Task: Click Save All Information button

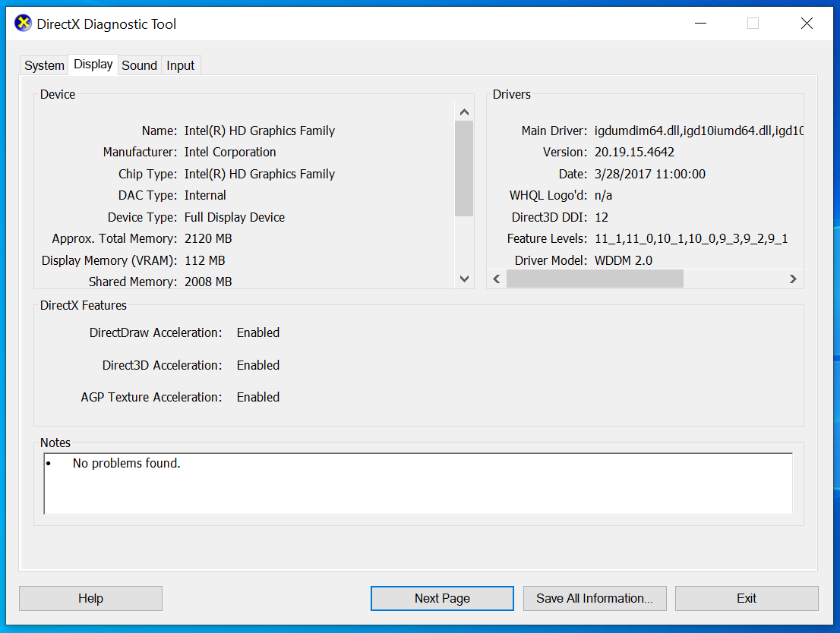Action: [595, 598]
